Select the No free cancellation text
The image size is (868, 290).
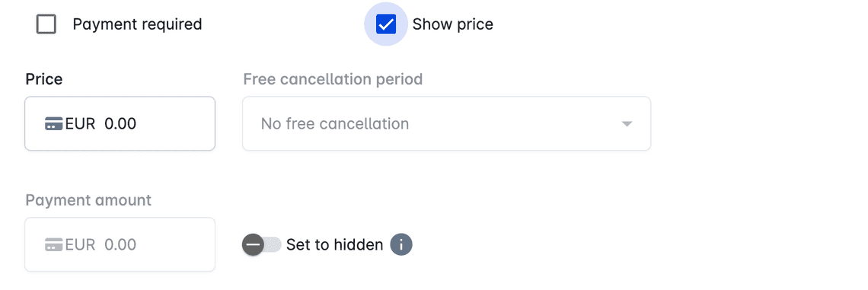click(335, 123)
